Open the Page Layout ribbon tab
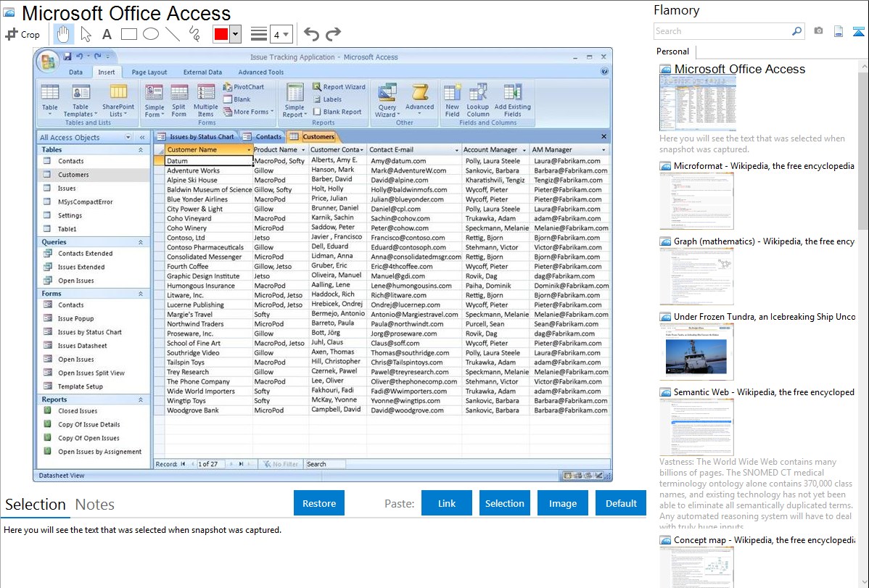The height and width of the screenshot is (588, 869). (149, 73)
